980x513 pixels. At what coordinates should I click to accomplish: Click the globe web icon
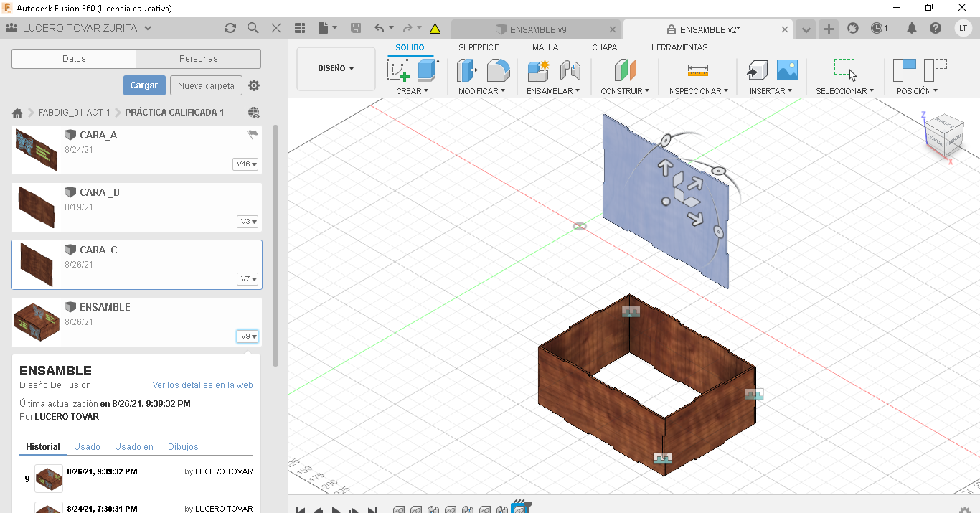point(253,113)
